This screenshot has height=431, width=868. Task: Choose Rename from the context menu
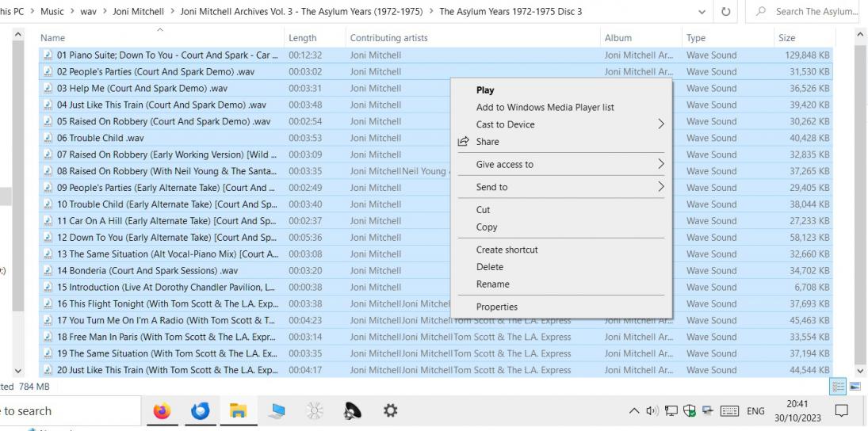(492, 284)
